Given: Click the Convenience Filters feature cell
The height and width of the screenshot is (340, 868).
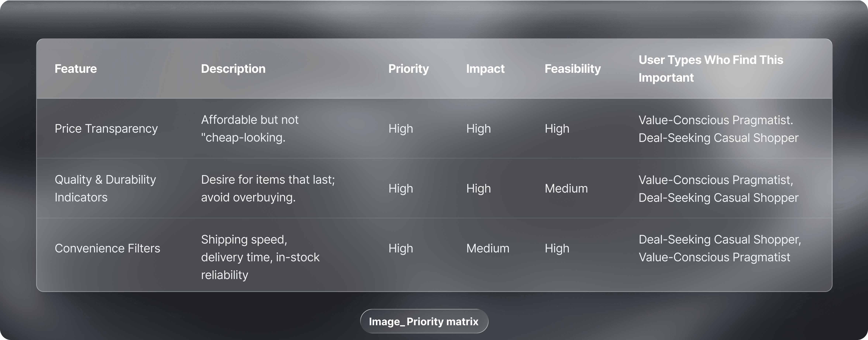Looking at the screenshot, I should [x=107, y=248].
